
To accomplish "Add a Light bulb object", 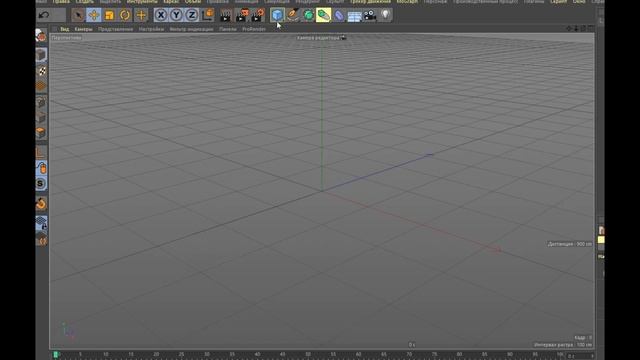I will coord(385,16).
